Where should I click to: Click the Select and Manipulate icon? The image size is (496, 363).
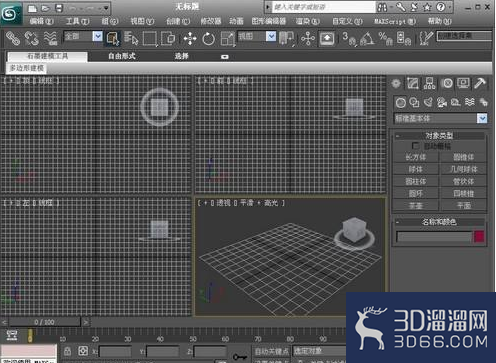(308, 39)
